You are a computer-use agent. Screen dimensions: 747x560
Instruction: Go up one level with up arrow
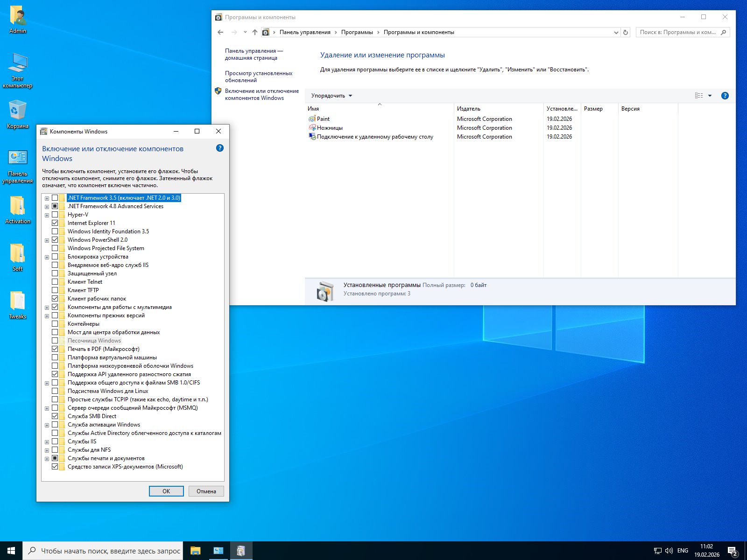pos(254,32)
